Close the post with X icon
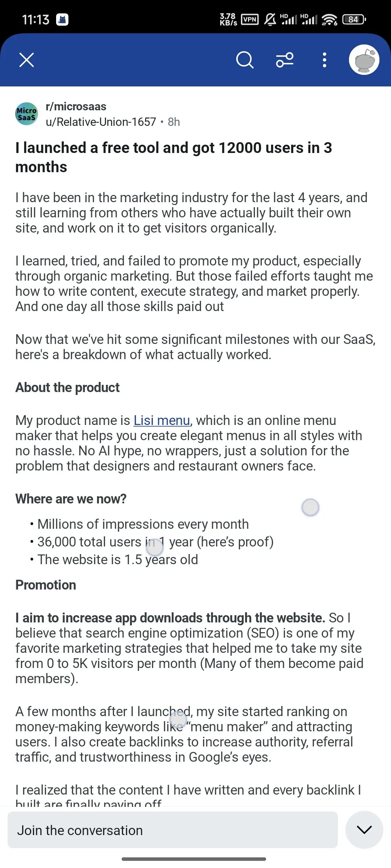The width and height of the screenshot is (391, 868). pyautogui.click(x=26, y=60)
